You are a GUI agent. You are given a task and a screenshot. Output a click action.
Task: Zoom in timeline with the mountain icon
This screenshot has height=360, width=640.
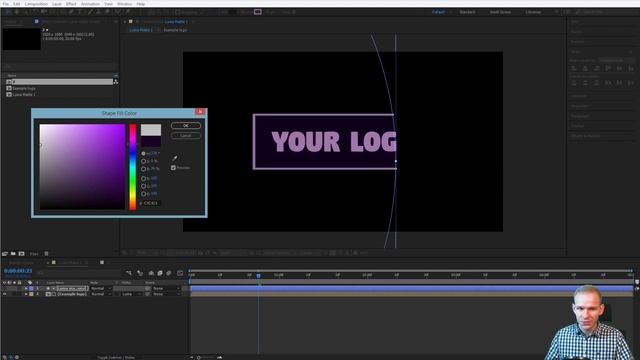220,357
